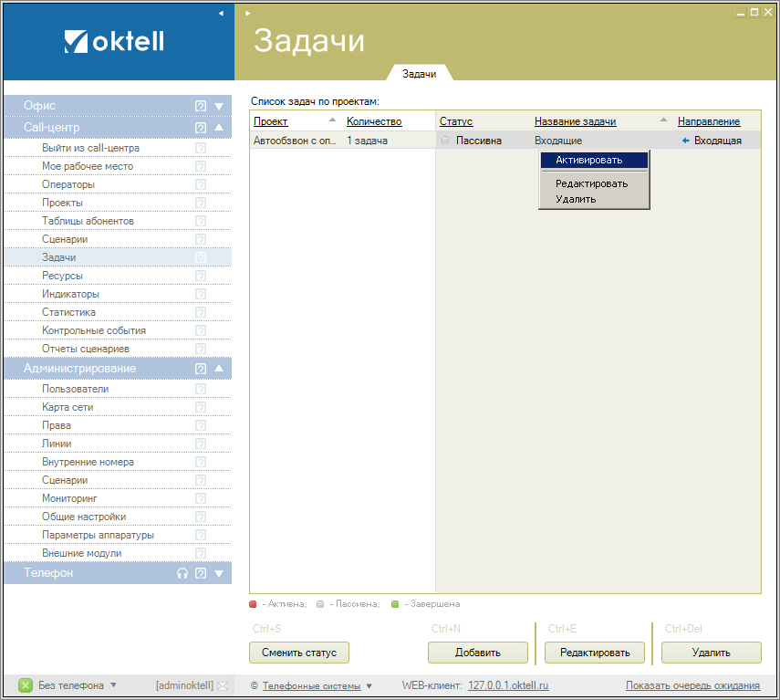Choose Удалить in the context menu

click(x=576, y=199)
